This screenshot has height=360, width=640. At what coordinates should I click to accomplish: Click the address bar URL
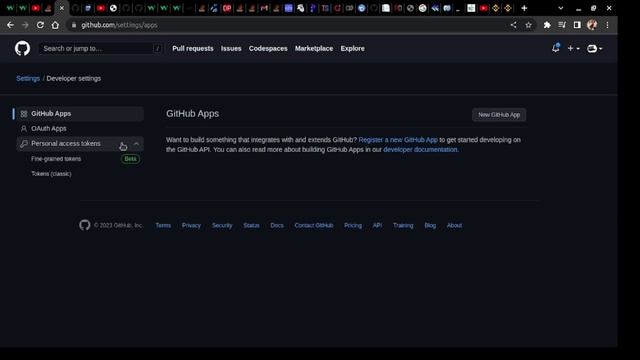119,25
